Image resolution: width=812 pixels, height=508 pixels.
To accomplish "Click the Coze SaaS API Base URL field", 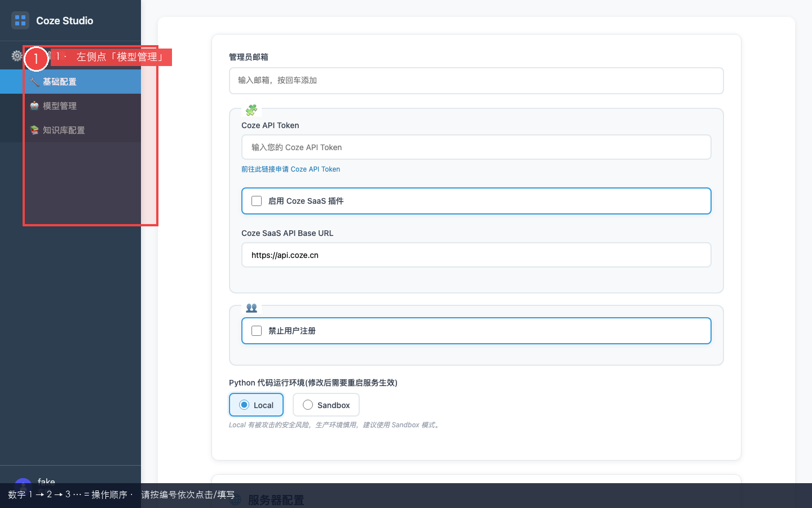I will [x=476, y=255].
